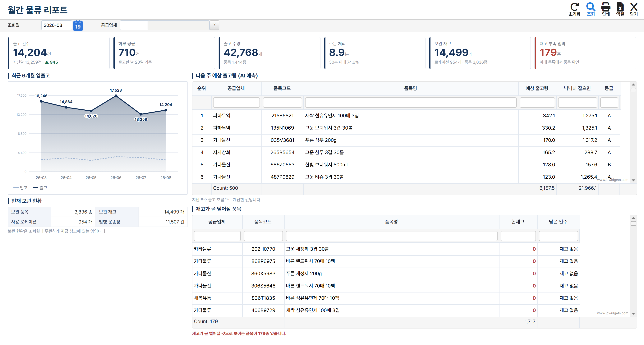Click low-stock grid 품목명 filter box

(x=392, y=236)
